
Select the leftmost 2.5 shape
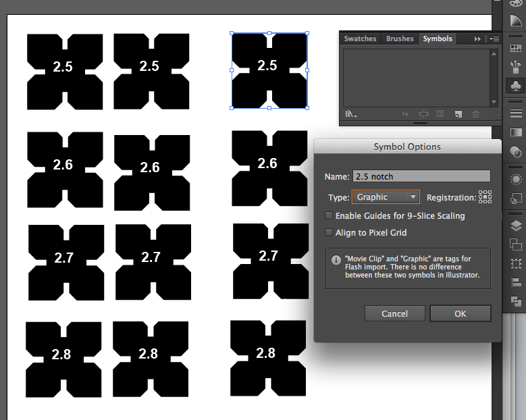click(65, 72)
